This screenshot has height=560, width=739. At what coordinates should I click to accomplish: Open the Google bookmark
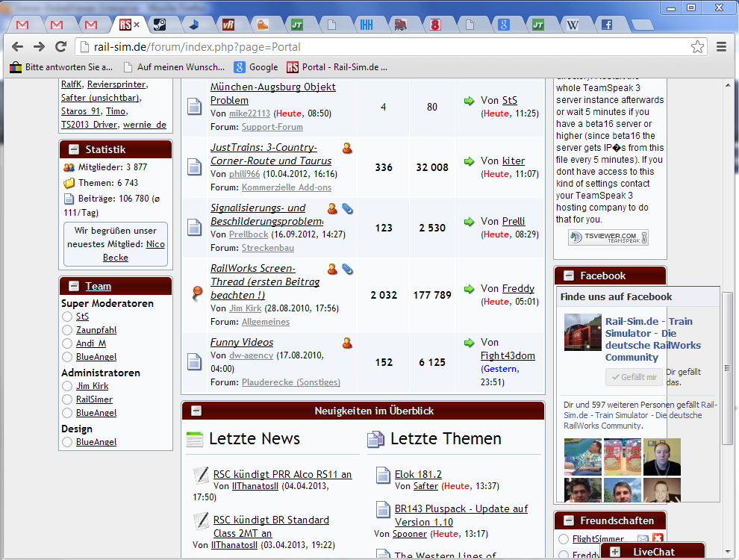(x=256, y=67)
